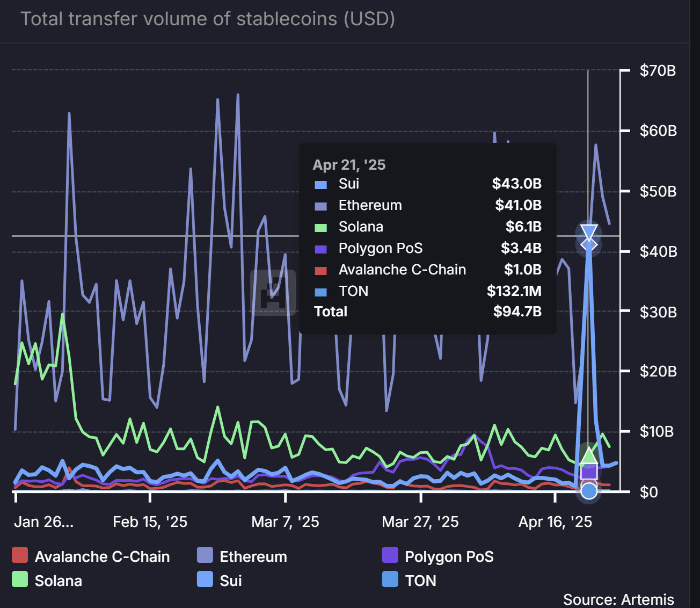Click the '$20B' y-axis label
Image resolution: width=700 pixels, height=608 pixels.
pos(658,371)
